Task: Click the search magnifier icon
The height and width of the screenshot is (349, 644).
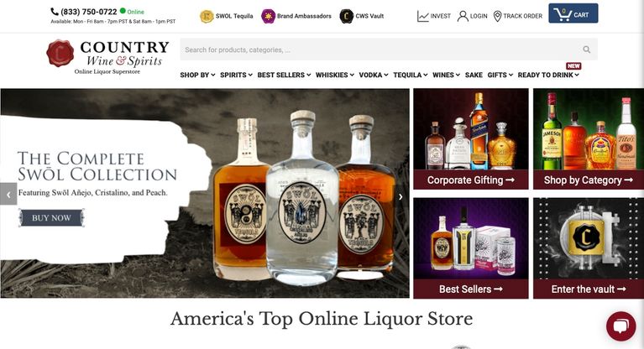Action: click(x=587, y=49)
